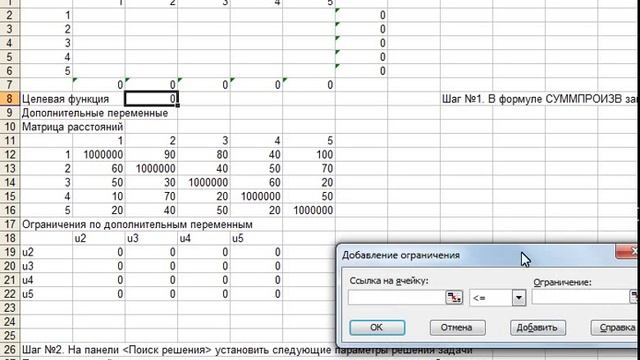The width and height of the screenshot is (640, 360).
Task: Select row header 8
Action: tap(10, 99)
